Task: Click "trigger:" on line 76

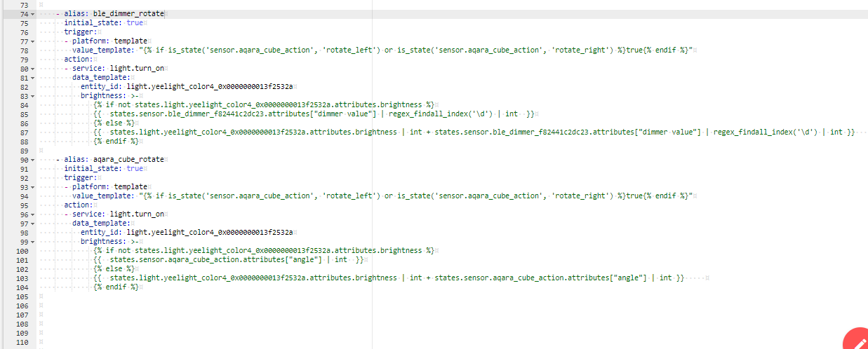Action: [x=81, y=32]
